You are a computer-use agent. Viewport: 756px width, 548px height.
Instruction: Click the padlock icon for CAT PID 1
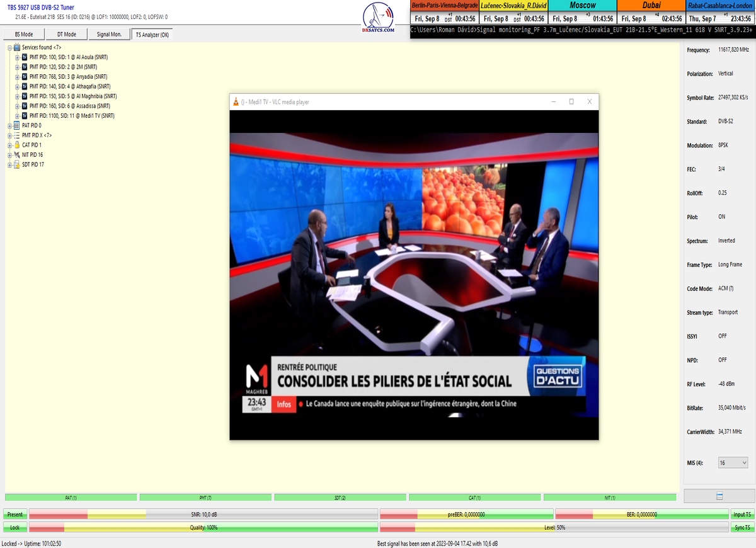(16, 145)
